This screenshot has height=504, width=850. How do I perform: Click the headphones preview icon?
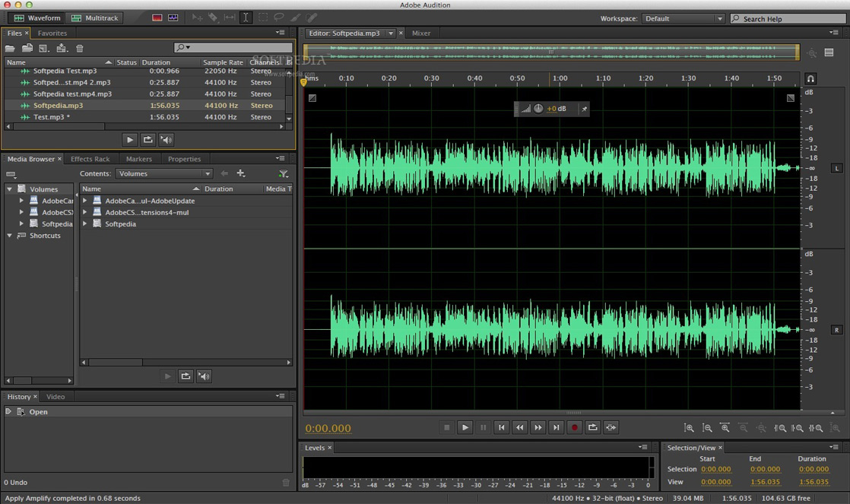click(810, 78)
